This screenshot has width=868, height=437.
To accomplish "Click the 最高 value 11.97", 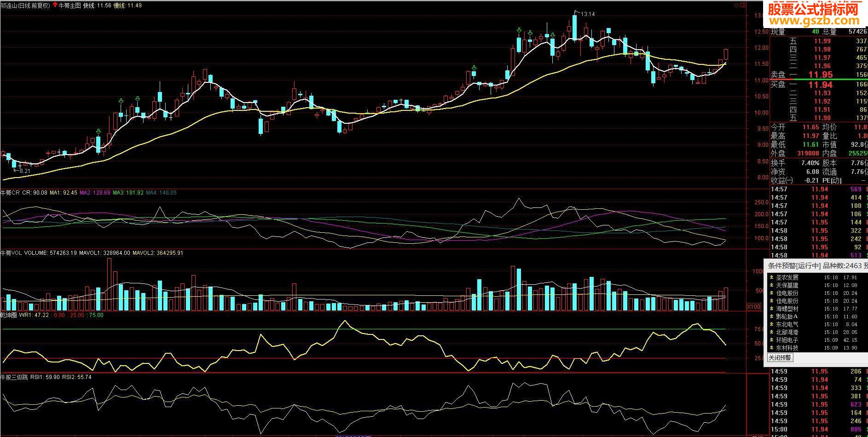I will point(811,136).
